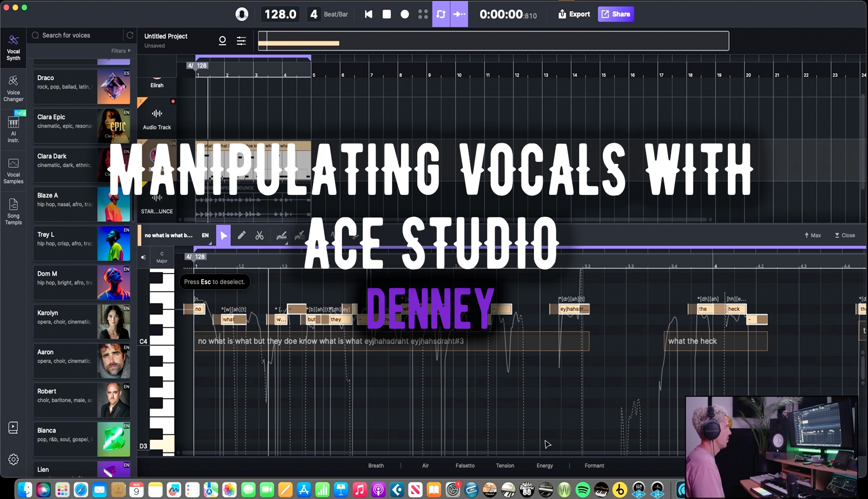The height and width of the screenshot is (499, 868).
Task: Switch to the Breath parameter tab
Action: (x=375, y=465)
